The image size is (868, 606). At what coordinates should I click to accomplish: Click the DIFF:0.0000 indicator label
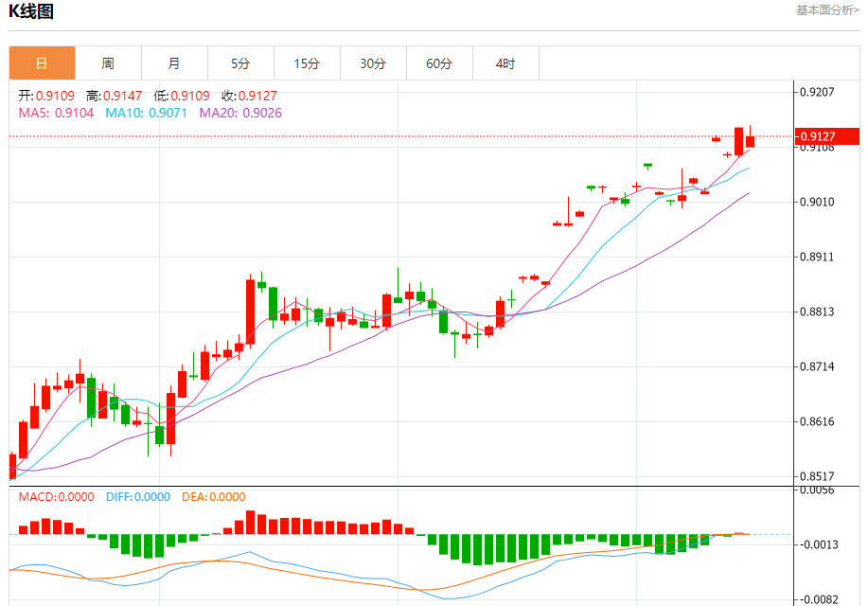click(138, 497)
